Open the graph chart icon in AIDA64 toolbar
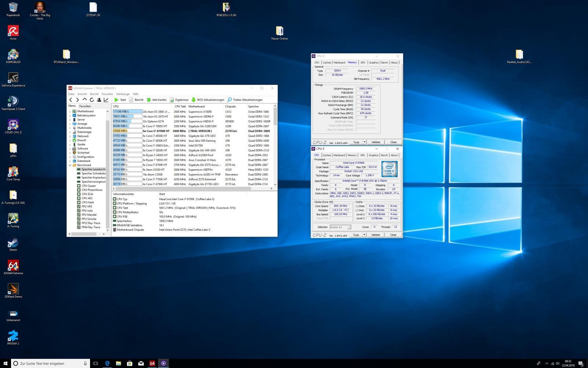Image resolution: width=588 pixels, height=368 pixels. (106, 100)
